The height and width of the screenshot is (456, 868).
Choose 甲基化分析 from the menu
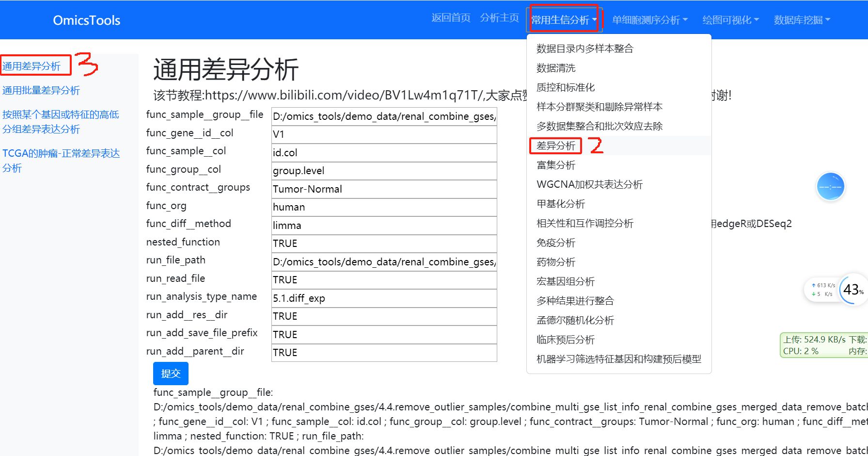pos(619,204)
